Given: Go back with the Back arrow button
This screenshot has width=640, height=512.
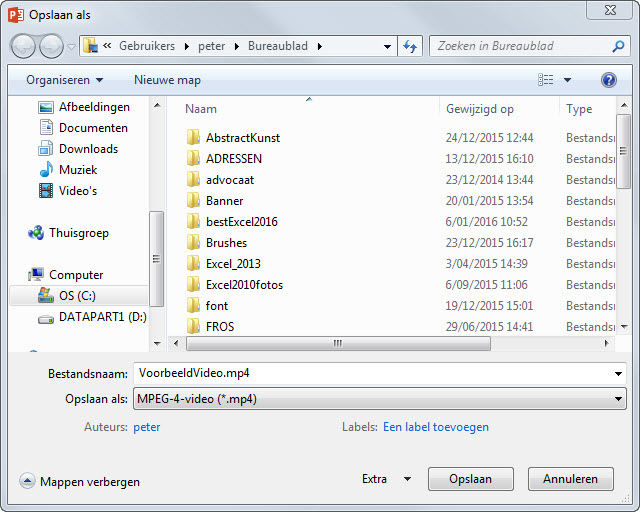Looking at the screenshot, I should coord(23,46).
